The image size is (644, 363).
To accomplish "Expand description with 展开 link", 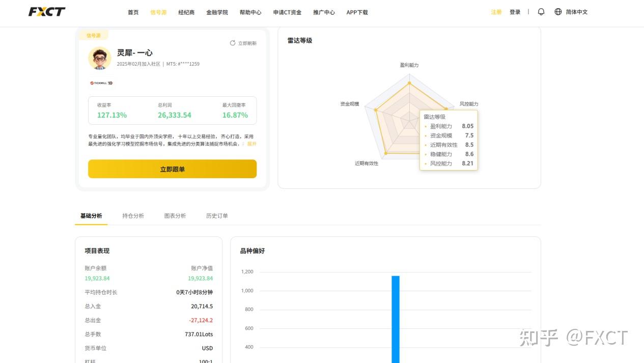I will (x=252, y=144).
